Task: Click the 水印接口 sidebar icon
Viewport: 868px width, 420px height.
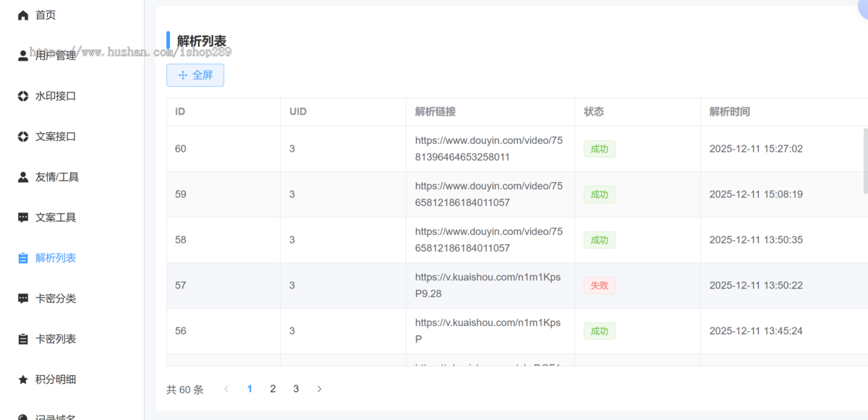Action: (x=23, y=96)
